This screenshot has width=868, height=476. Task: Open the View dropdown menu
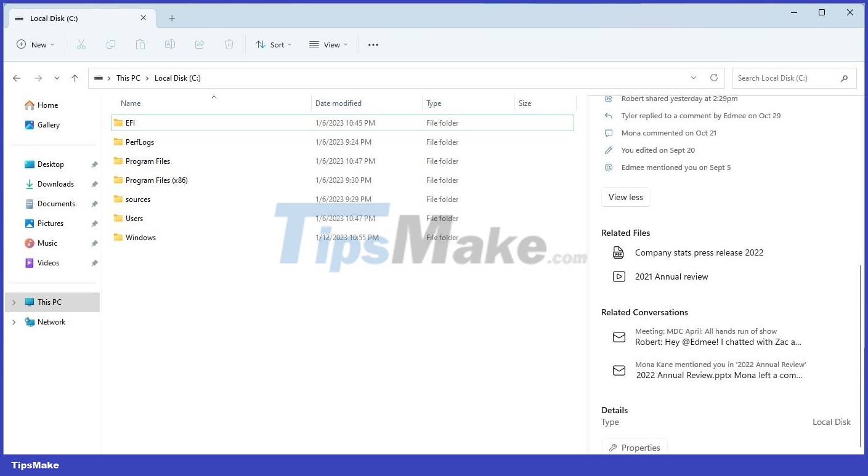tap(328, 44)
